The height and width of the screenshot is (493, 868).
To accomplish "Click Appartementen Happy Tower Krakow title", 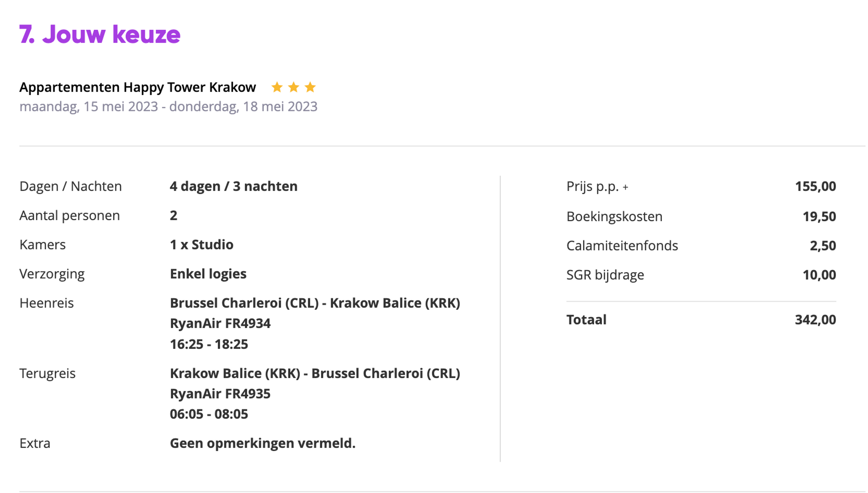I will click(138, 87).
